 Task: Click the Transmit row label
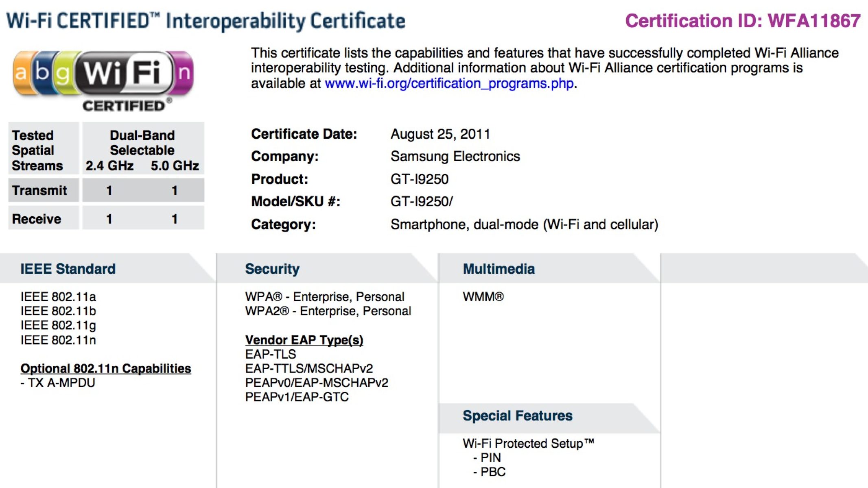point(39,190)
